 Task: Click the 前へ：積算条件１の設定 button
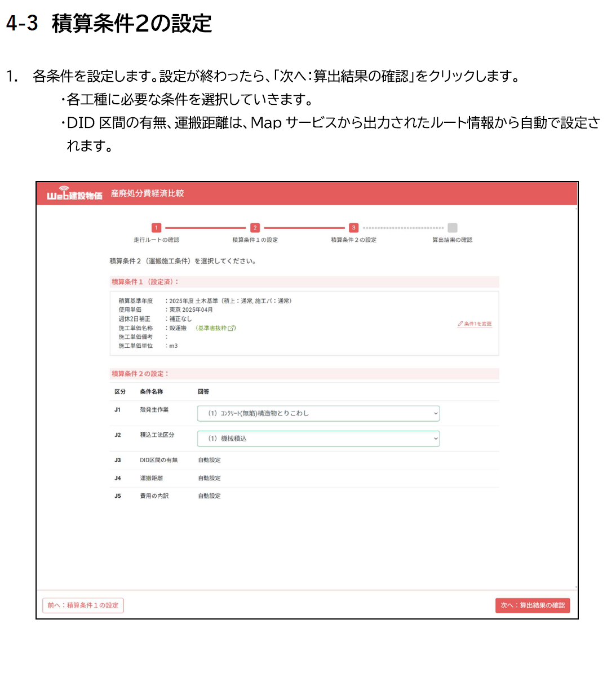coord(83,605)
